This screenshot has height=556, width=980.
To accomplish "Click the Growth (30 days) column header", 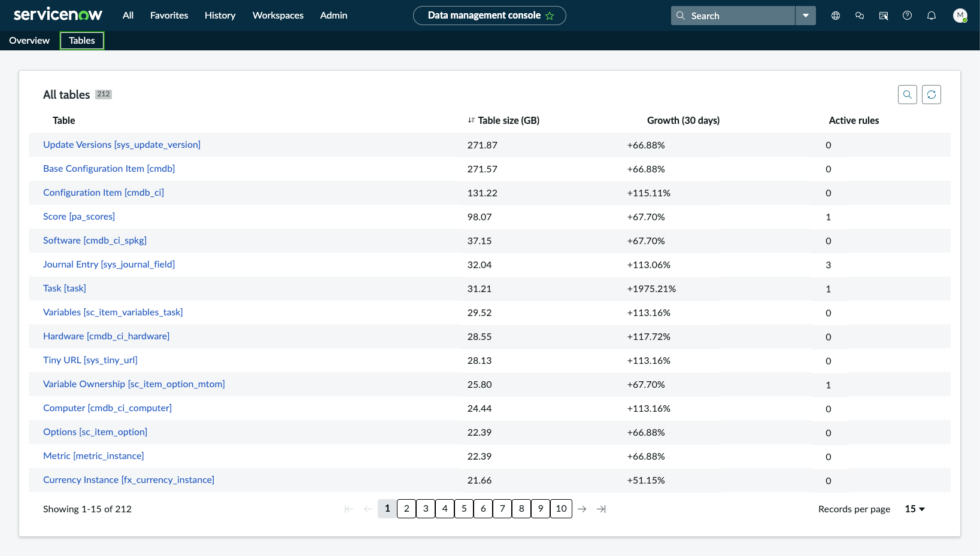I will tap(683, 120).
